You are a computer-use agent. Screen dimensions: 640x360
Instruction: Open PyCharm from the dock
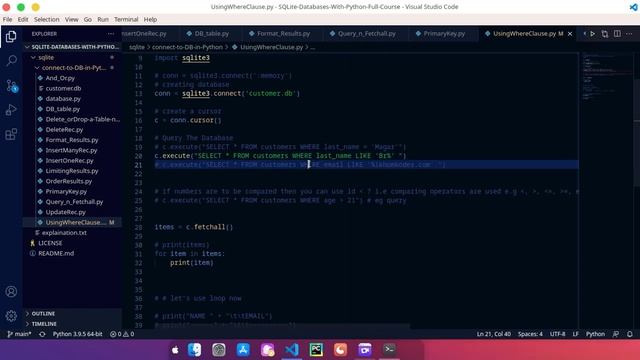pos(316,349)
